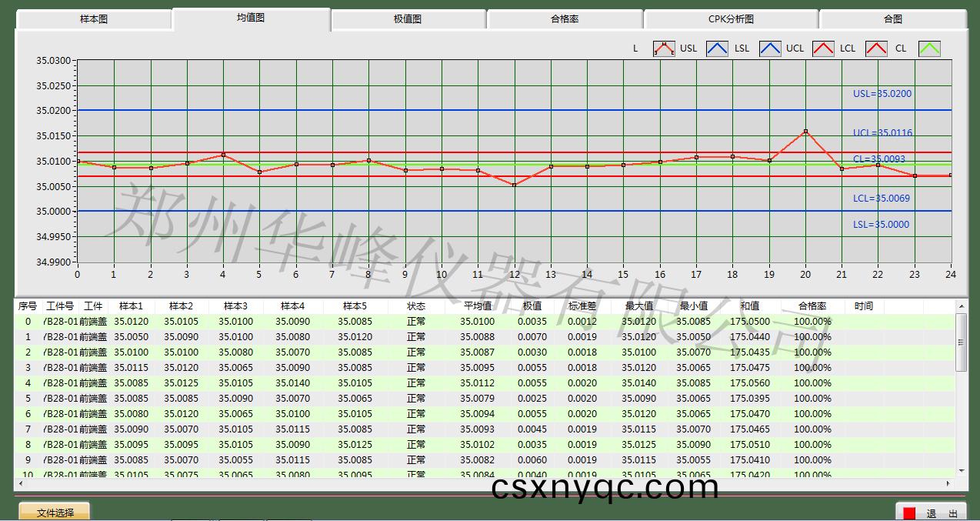Click the USL blue line legend icon
Image resolution: width=980 pixels, height=521 pixels.
click(x=716, y=48)
